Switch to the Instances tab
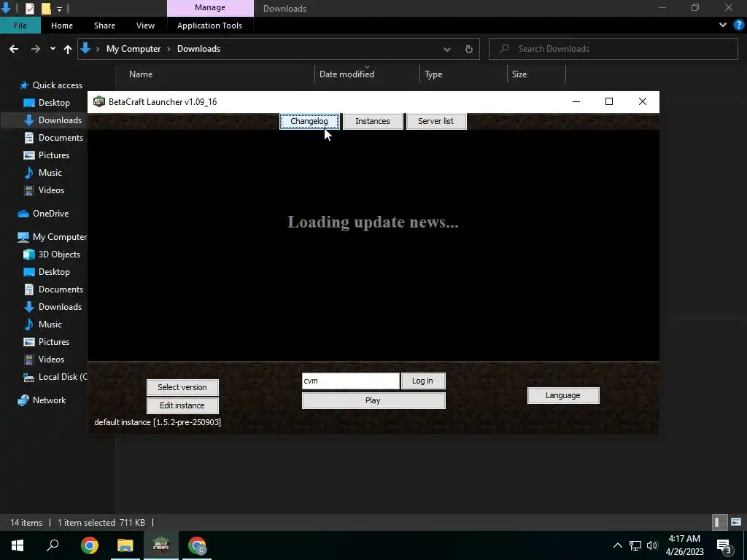The height and width of the screenshot is (560, 747). point(373,121)
